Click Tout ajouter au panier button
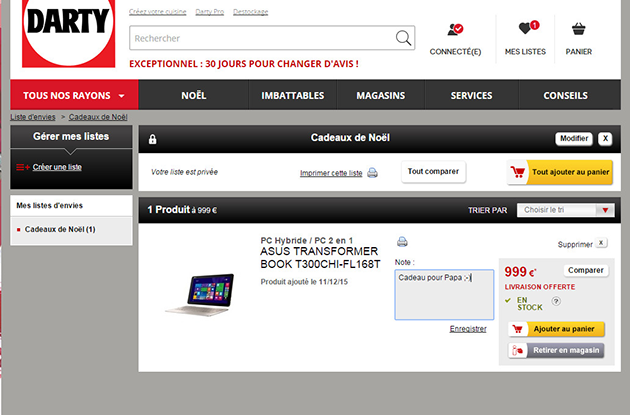Image resolution: width=630 pixels, height=415 pixels. (559, 172)
